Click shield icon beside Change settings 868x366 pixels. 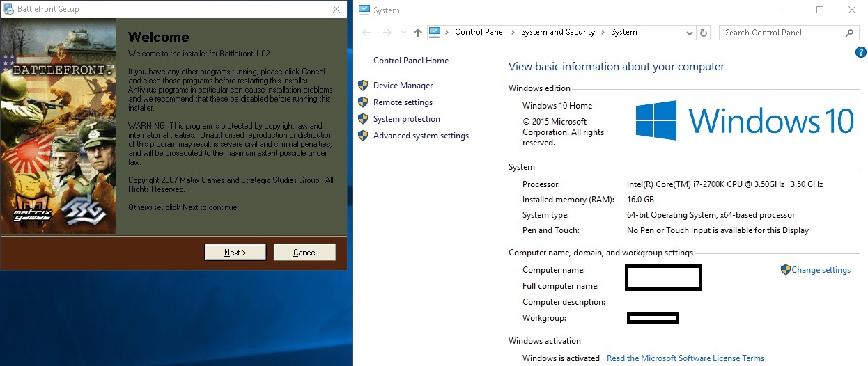coord(786,270)
